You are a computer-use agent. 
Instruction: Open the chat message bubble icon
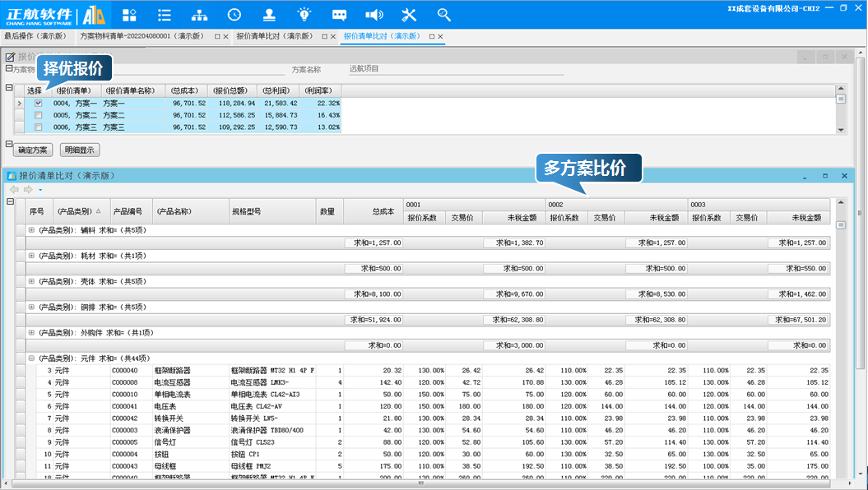[x=339, y=15]
